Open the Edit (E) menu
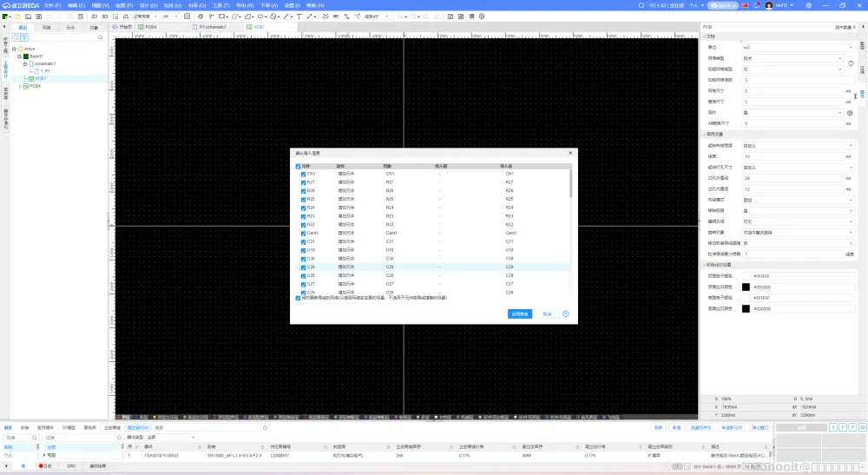Screen dimensions: 868x475 point(76,5)
